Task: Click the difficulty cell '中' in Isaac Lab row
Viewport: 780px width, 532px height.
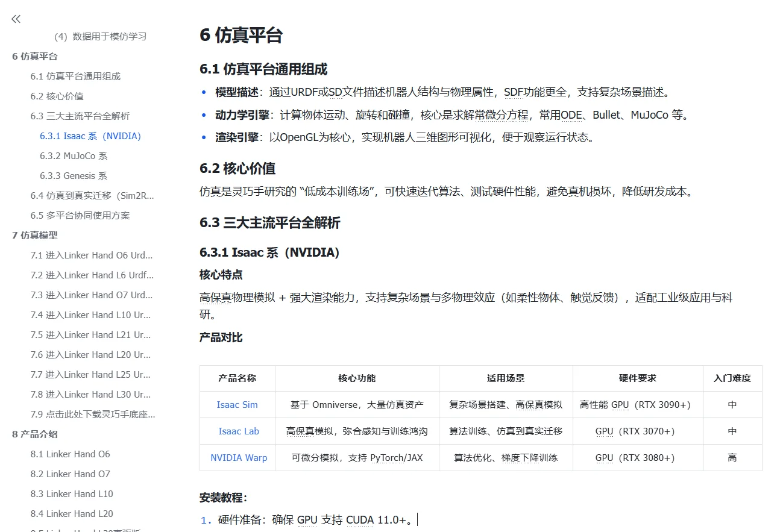Action: [x=732, y=431]
